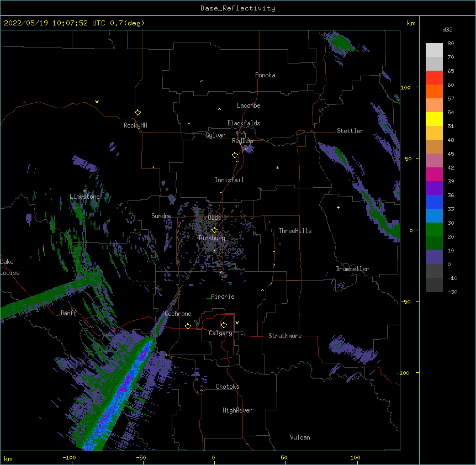Click the Blackfalds label
Viewport: 476px width, 465px height.
click(244, 123)
